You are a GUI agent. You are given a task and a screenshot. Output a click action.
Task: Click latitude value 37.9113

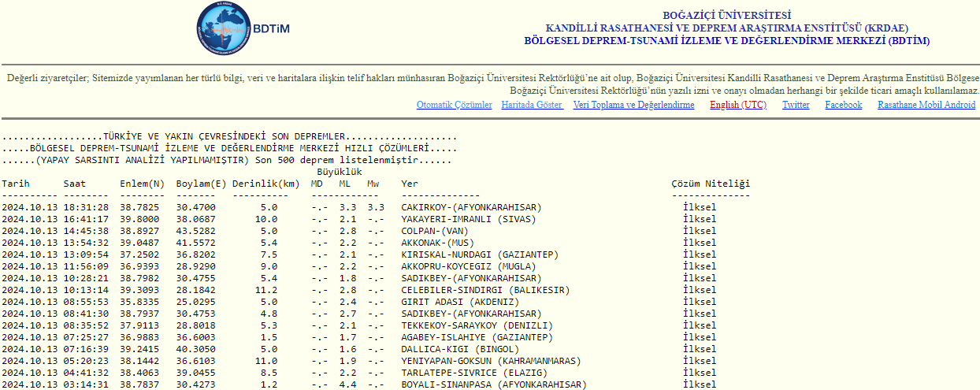pos(139,325)
